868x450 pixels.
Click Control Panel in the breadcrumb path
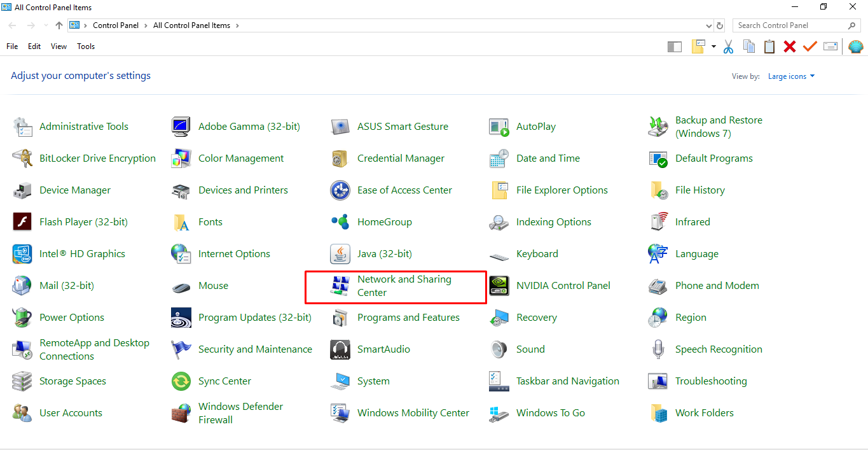(116, 25)
